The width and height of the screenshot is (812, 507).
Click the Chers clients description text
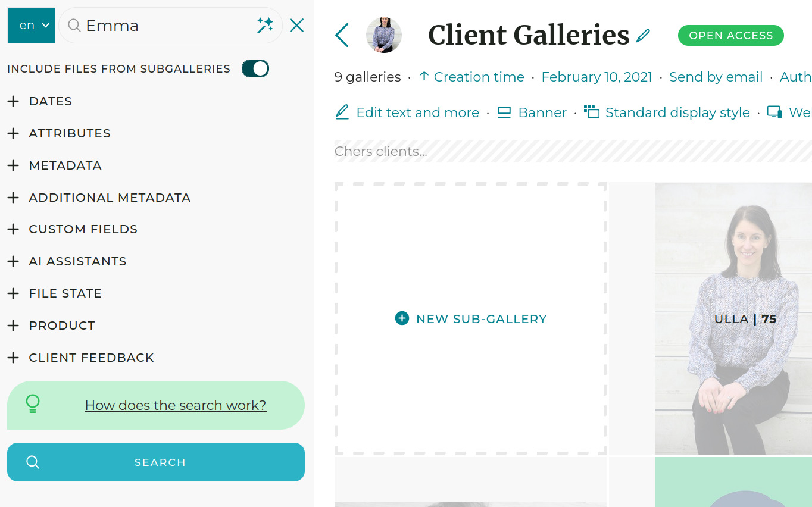(381, 151)
